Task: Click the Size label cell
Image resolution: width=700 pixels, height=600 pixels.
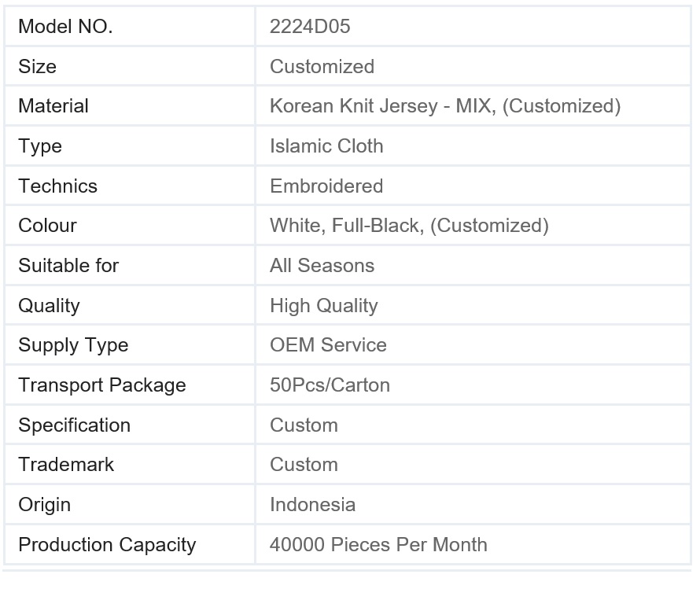Action: click(x=130, y=67)
